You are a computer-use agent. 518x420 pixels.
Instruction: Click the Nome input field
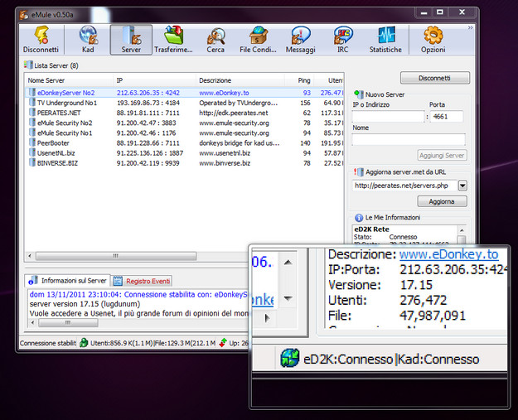click(x=409, y=139)
